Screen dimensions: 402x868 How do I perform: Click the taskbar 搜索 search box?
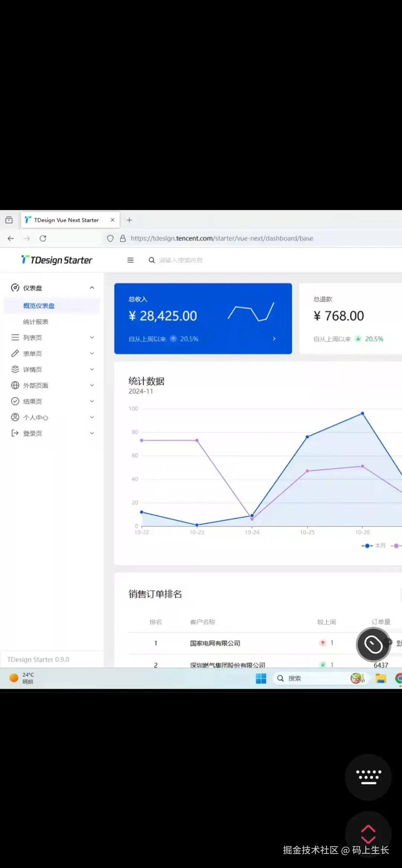tap(320, 678)
